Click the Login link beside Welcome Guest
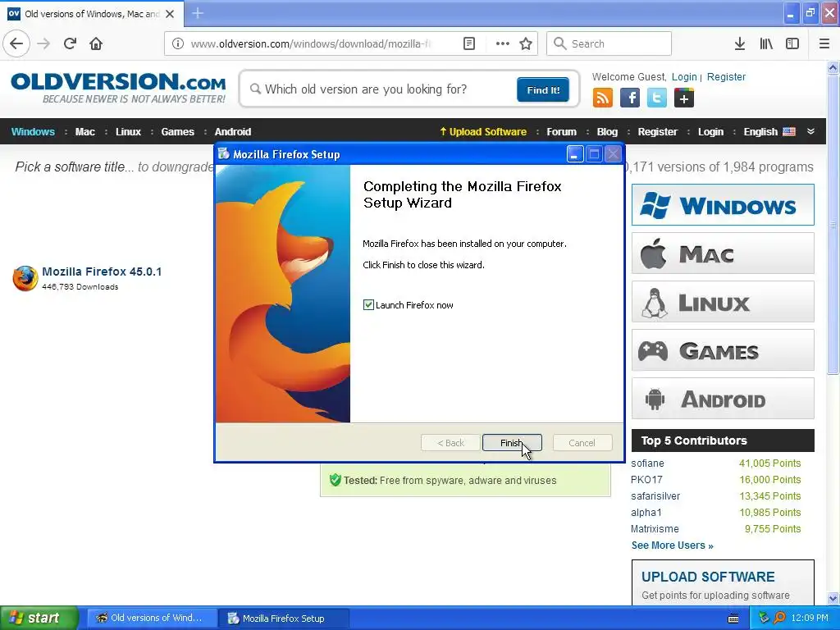The image size is (840, 630). coord(684,76)
